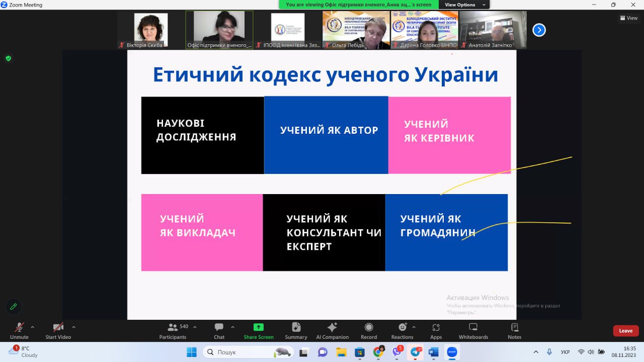Click the screen-sharing notification banner
644x362 pixels.
click(359, 5)
